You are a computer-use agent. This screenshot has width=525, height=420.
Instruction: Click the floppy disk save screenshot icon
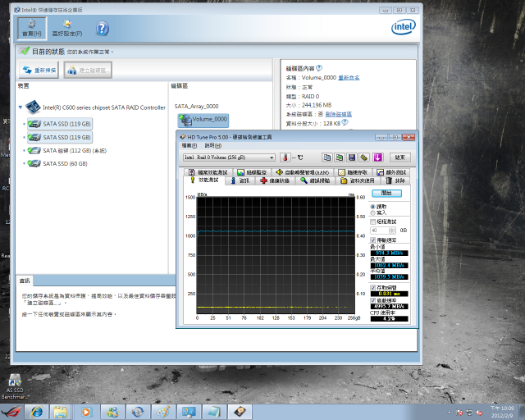pyautogui.click(x=352, y=157)
